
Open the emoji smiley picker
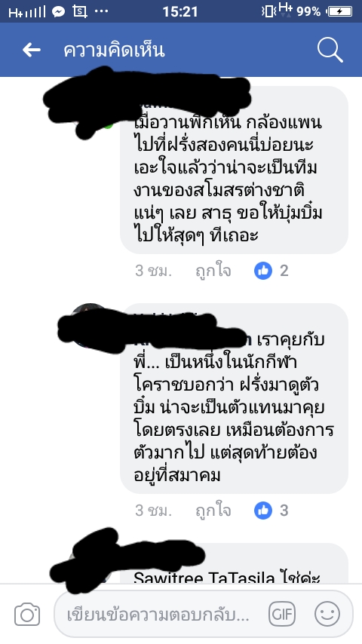coord(327,615)
